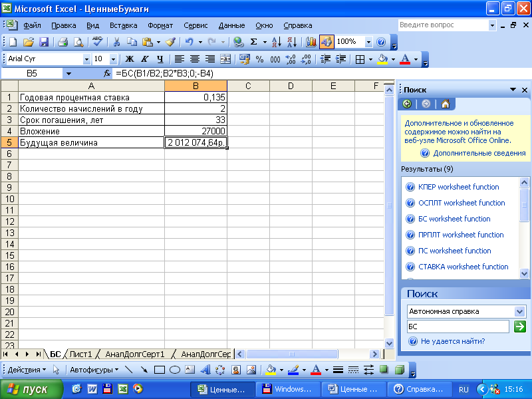Screen dimensions: 532x399
Task: Open the Формат menu
Action: click(160, 25)
